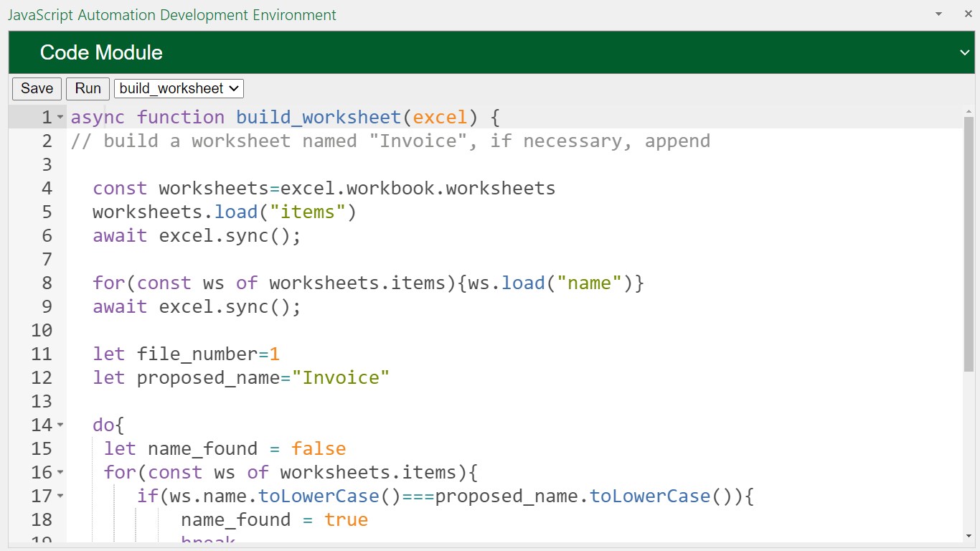Screen dimensions: 980x551
Task: Collapse the do block at line 14
Action: 60,425
